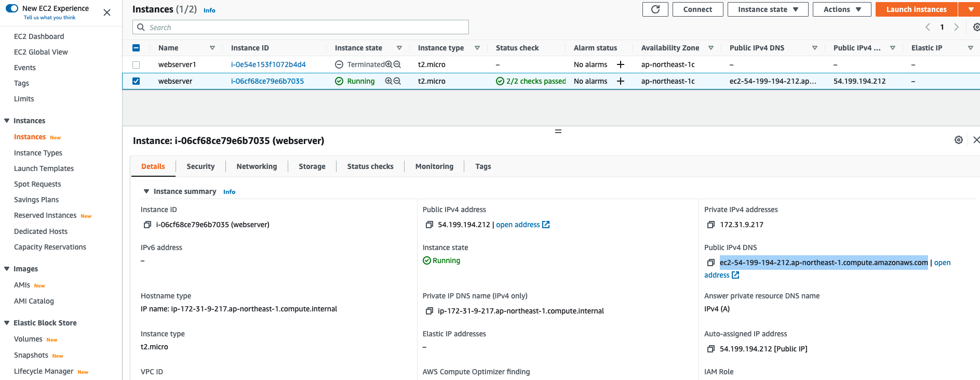This screenshot has height=380, width=980.
Task: Go to the next page of instances
Action: pos(956,27)
